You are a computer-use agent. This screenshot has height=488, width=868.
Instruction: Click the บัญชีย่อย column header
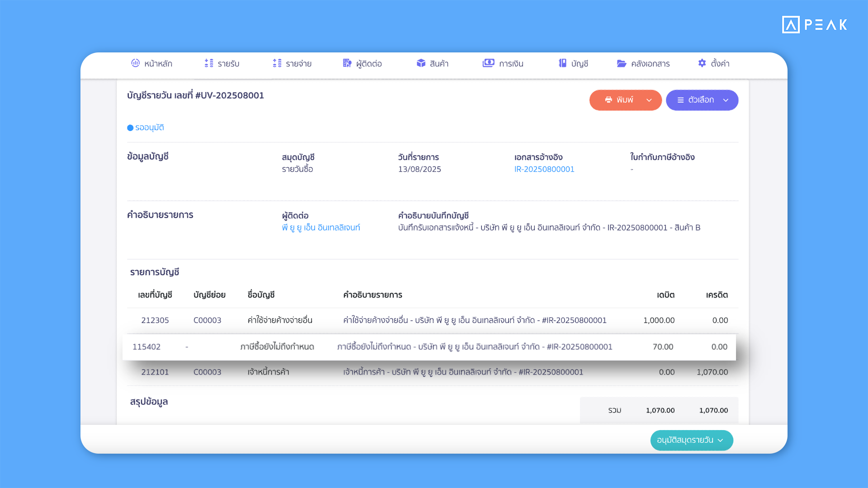tap(209, 295)
